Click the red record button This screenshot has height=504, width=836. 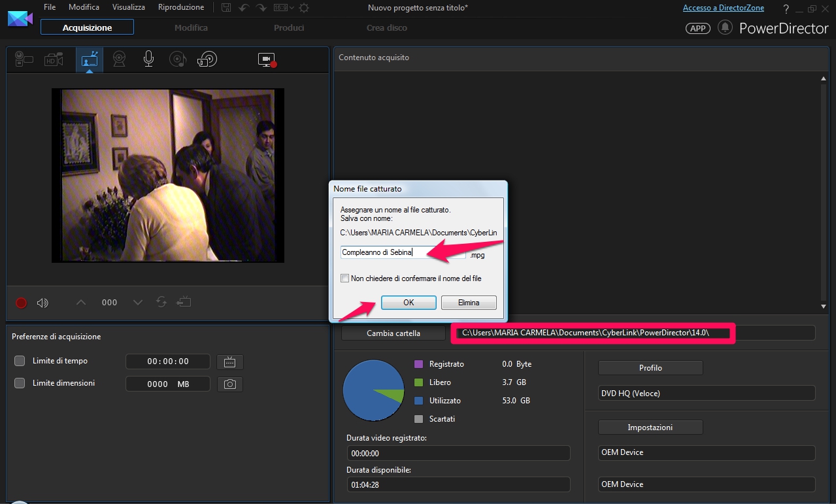click(x=21, y=303)
